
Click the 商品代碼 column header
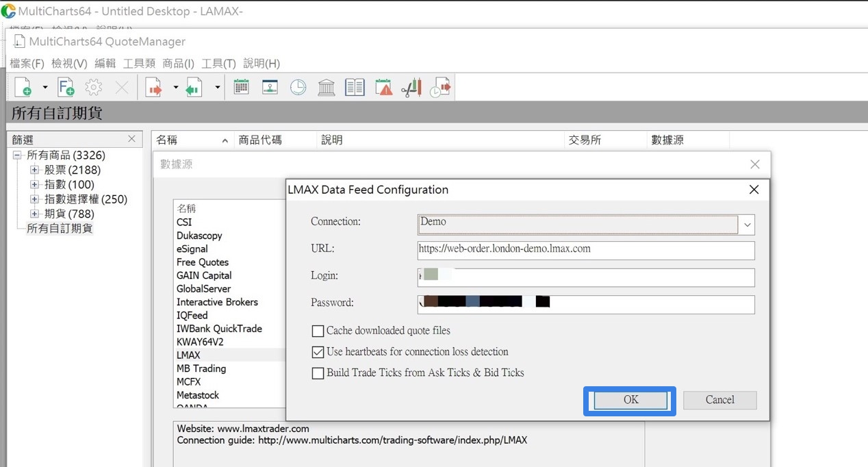click(275, 140)
